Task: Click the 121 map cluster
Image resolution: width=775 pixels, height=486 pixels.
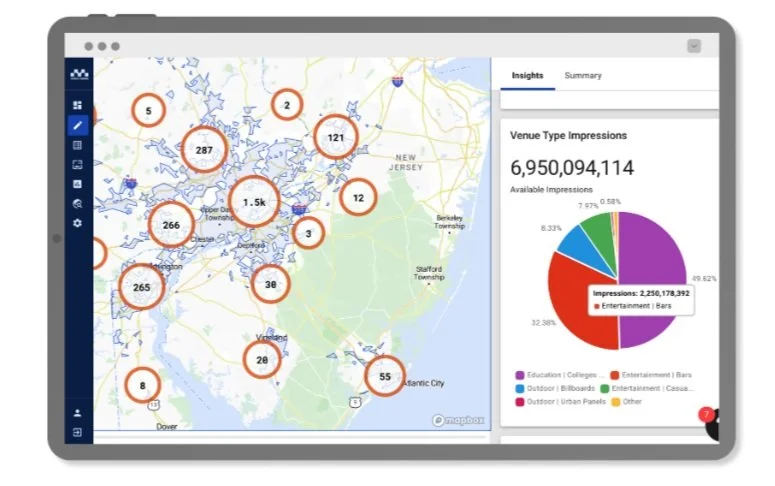Action: pos(336,137)
